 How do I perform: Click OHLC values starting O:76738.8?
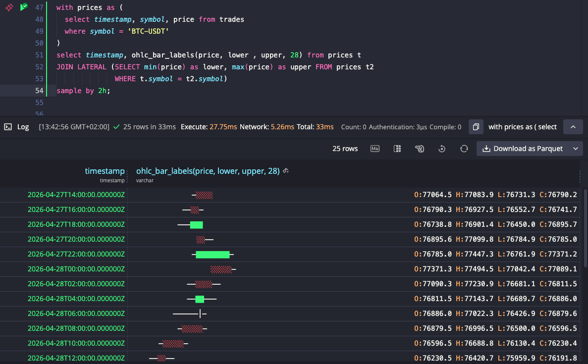point(495,224)
